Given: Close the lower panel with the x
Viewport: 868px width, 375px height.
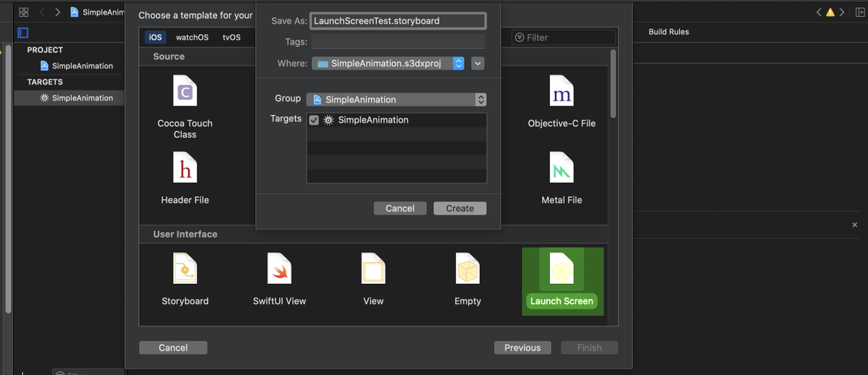Looking at the screenshot, I should pyautogui.click(x=855, y=225).
